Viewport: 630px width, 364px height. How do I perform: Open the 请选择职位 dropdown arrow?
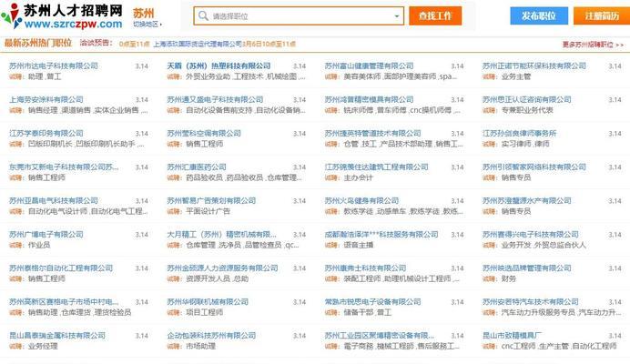tap(397, 16)
